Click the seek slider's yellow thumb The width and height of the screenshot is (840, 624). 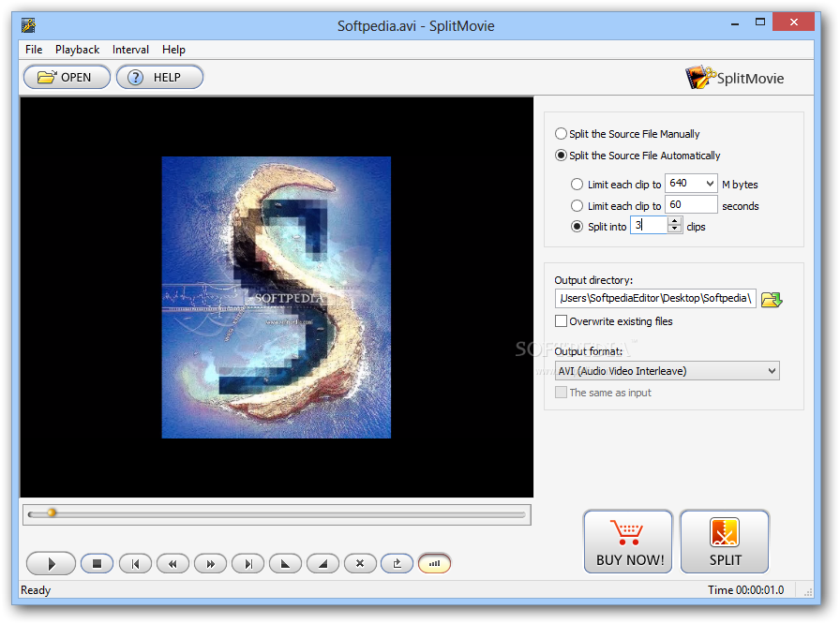(x=52, y=513)
